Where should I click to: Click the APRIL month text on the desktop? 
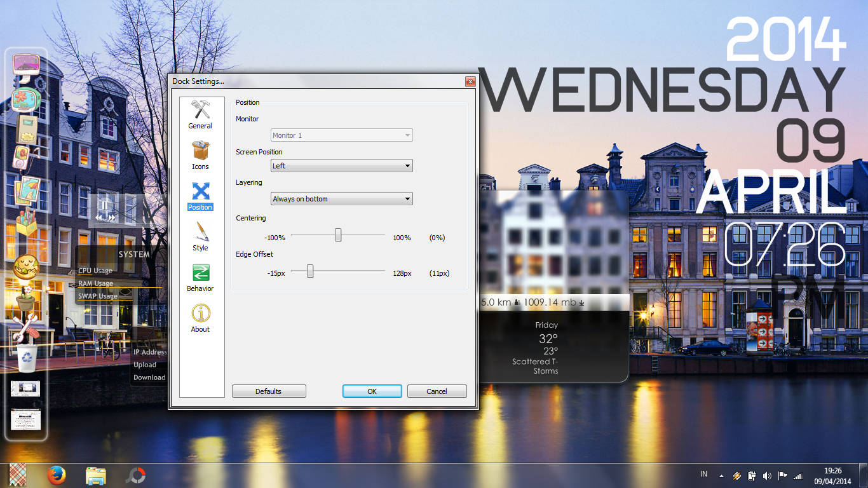pyautogui.click(x=772, y=192)
